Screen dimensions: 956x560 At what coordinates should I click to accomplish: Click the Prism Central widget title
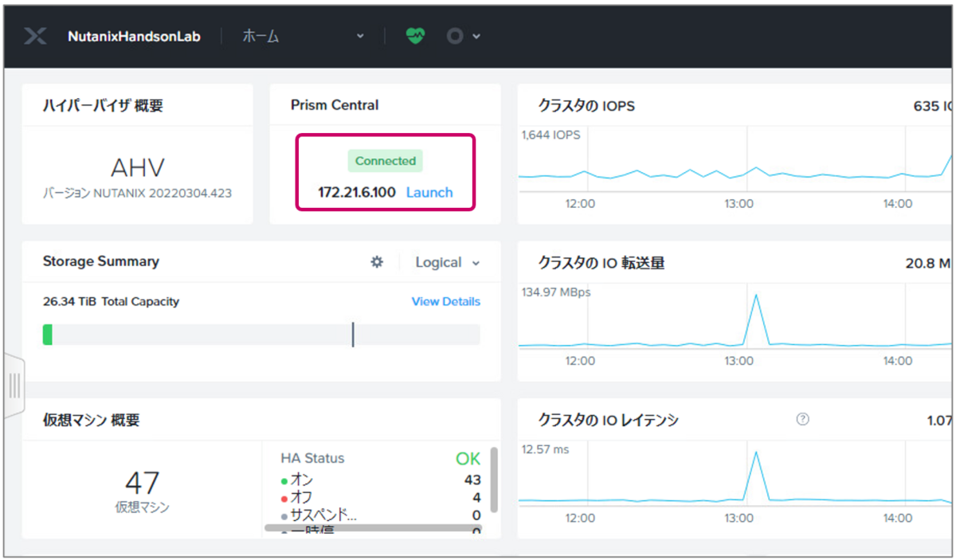(x=335, y=105)
